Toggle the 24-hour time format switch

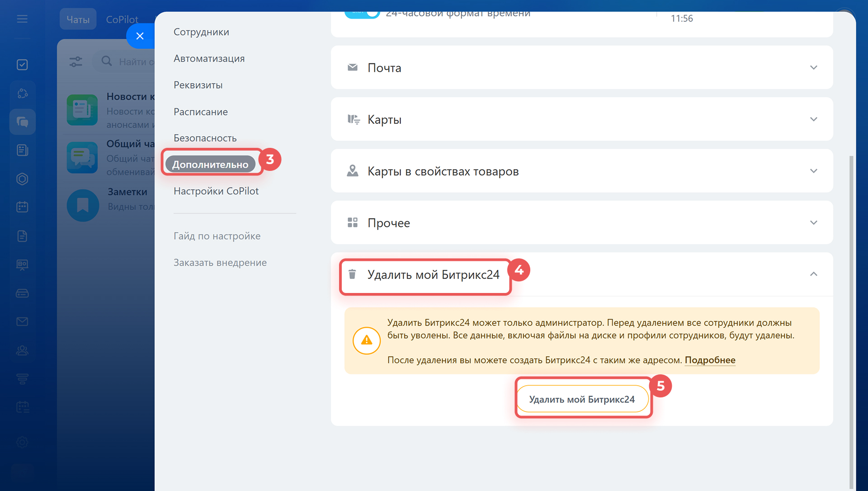point(362,14)
